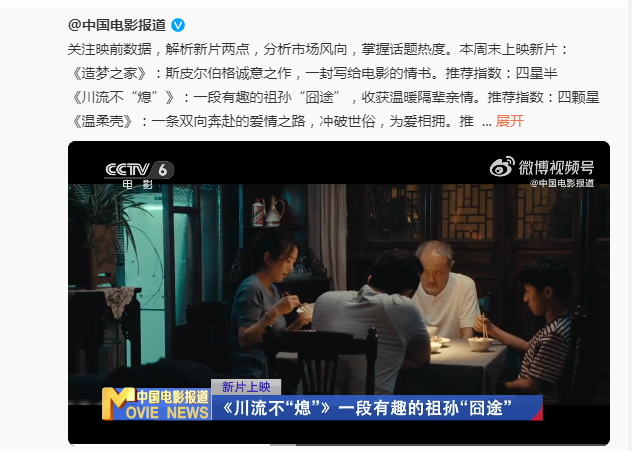Click the 《川流不"熄"》 blue caption banner
632x451 pixels.
[377, 408]
